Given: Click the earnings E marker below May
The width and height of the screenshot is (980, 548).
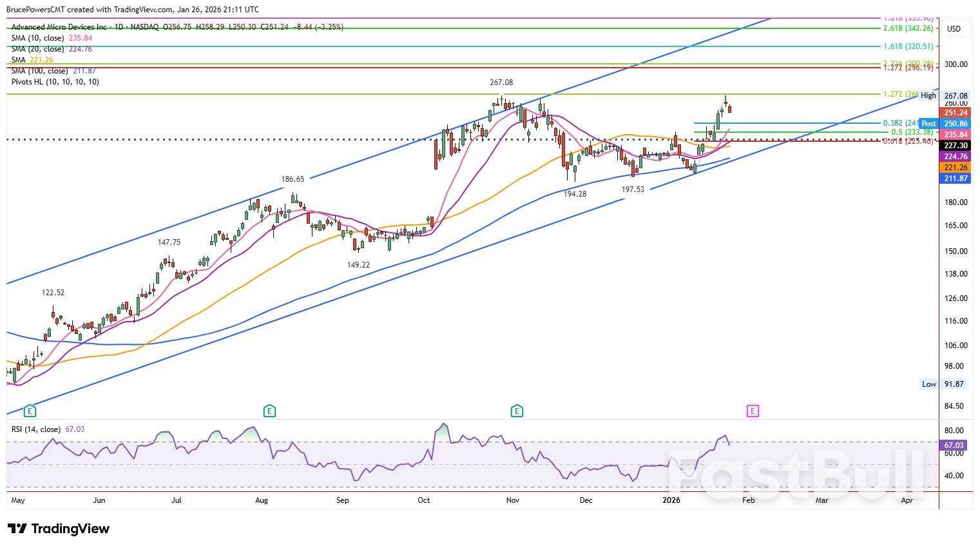Looking at the screenshot, I should [30, 411].
